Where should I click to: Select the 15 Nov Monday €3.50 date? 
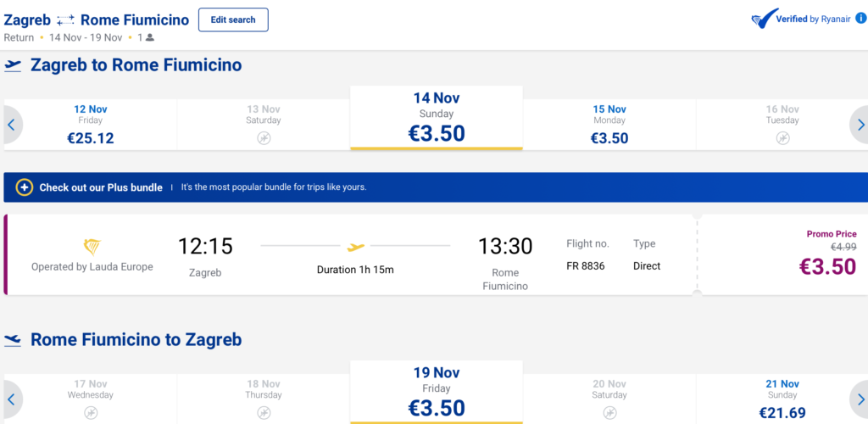pyautogui.click(x=609, y=125)
